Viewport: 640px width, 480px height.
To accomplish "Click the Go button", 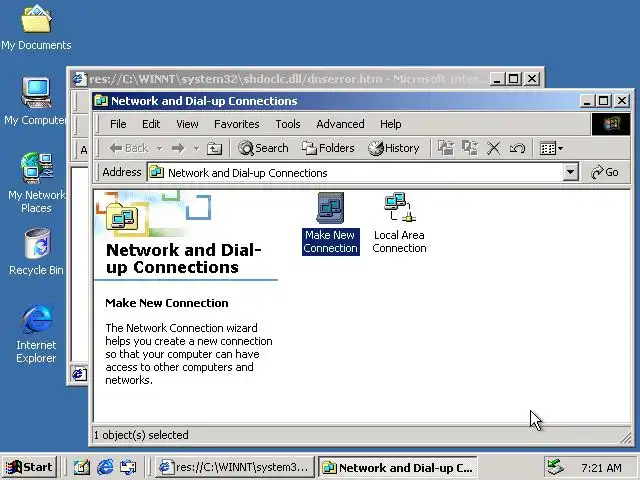I will click(606, 173).
